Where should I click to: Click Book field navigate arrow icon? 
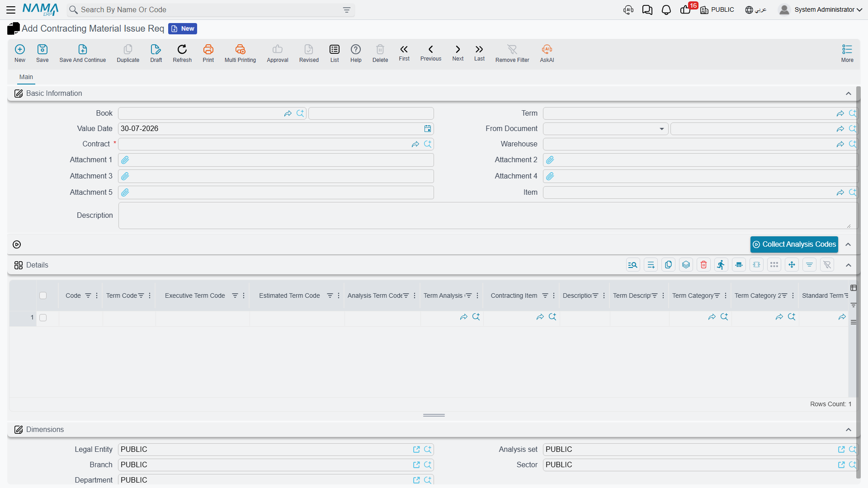coord(288,113)
